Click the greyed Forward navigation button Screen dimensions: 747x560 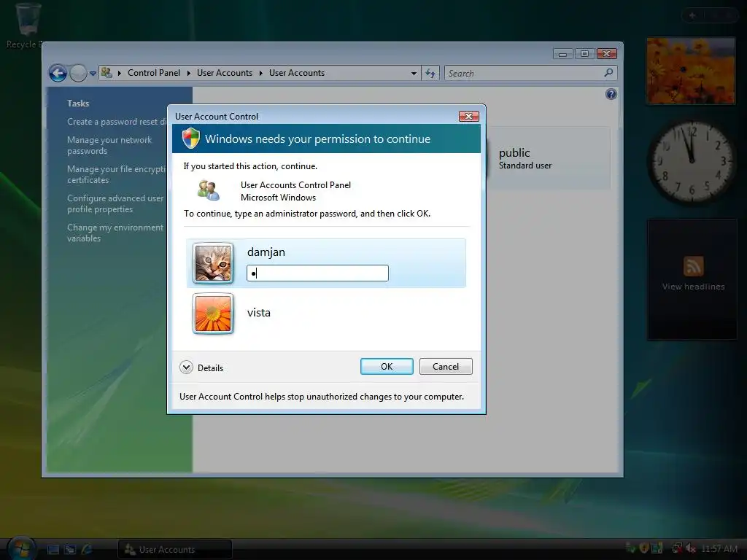(x=77, y=73)
